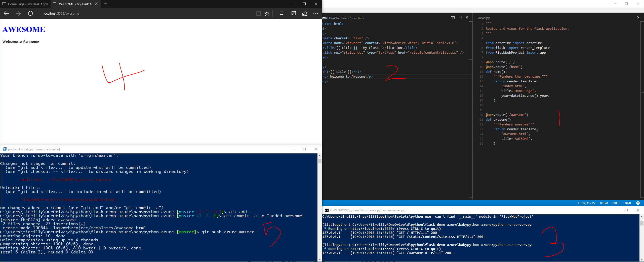The image size is (644, 262).
Task: Open the Edge Hub panel
Action: click(282, 13)
